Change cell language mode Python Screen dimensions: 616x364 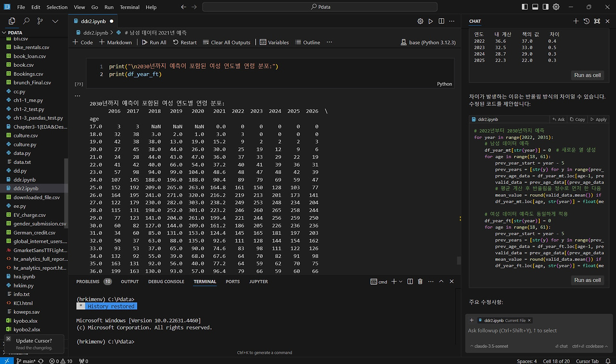click(444, 84)
